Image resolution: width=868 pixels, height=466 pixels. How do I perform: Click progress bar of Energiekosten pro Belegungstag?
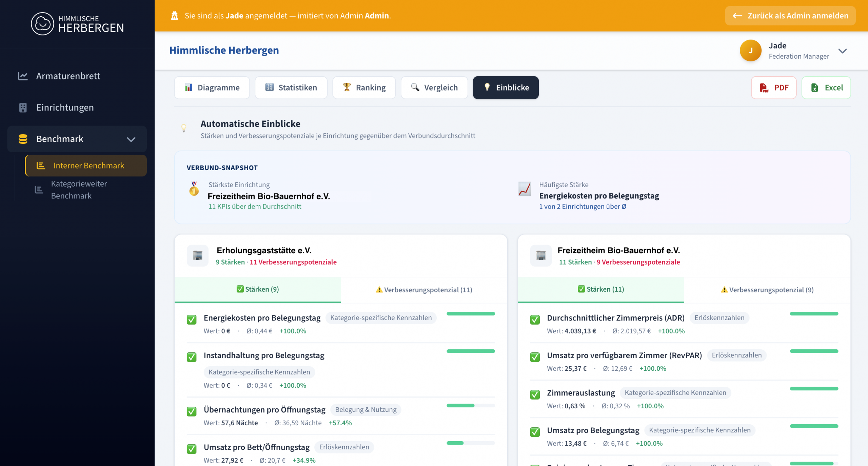point(471,314)
